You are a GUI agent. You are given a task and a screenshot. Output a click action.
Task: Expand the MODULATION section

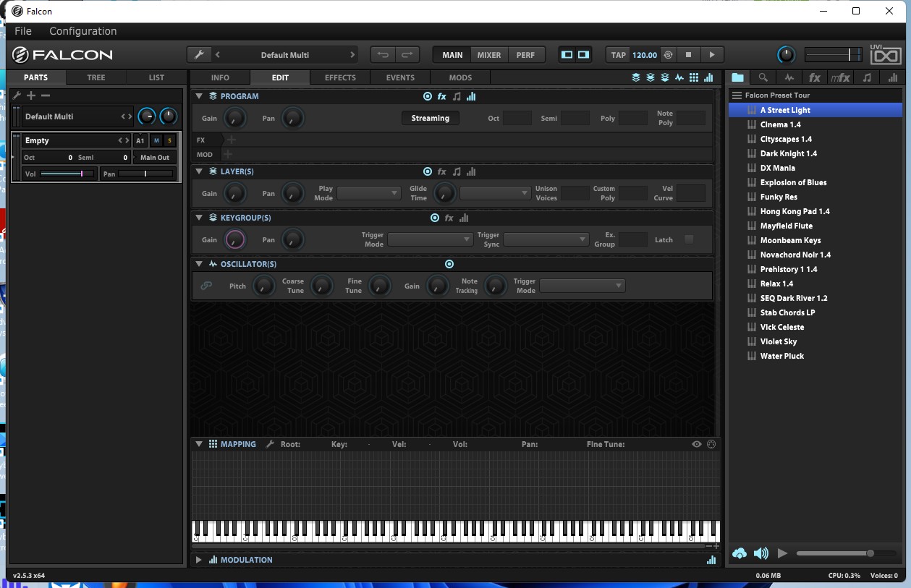tap(199, 560)
